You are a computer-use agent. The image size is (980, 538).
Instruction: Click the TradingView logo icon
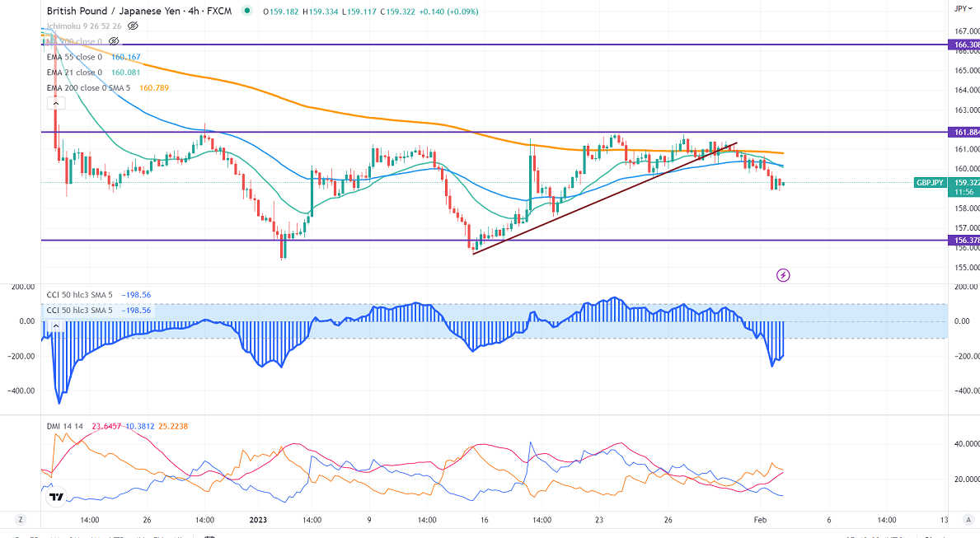55,496
